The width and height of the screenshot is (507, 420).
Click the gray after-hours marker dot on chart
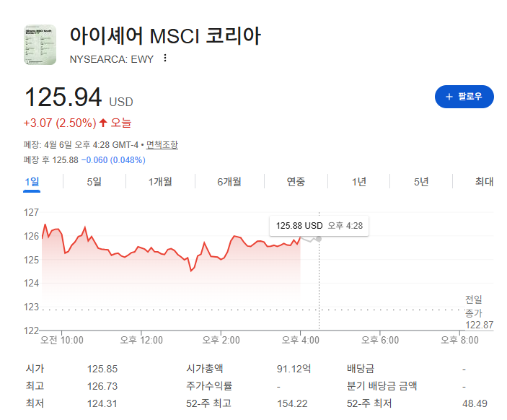point(319,239)
